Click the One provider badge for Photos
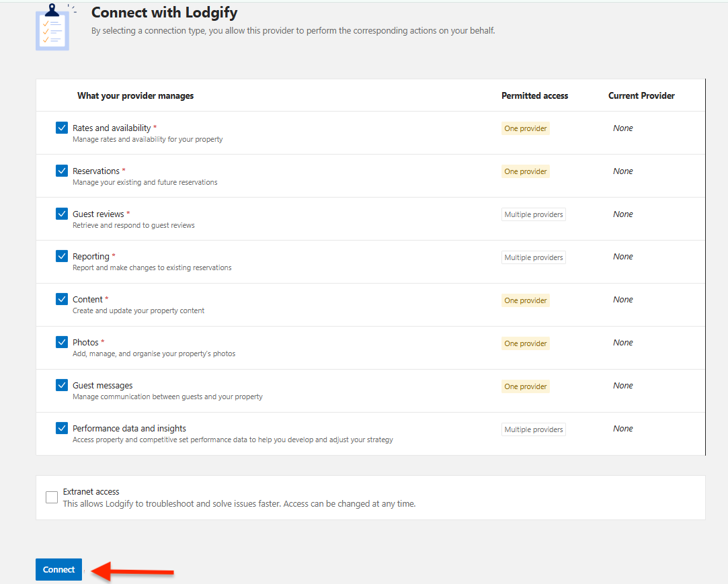This screenshot has width=728, height=584. pos(525,343)
